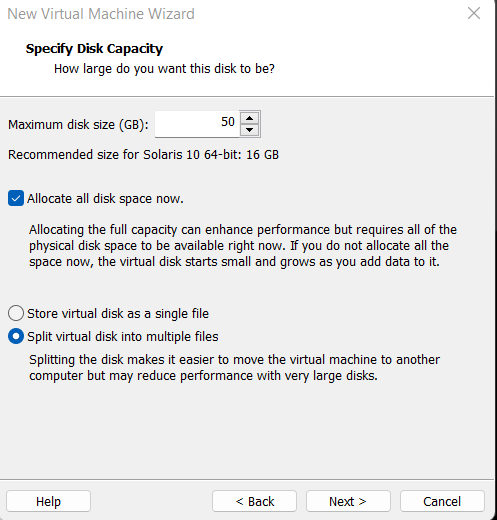Click the Specify Disk Capacity heading
Screen dimensions: 497x520
coord(94,49)
